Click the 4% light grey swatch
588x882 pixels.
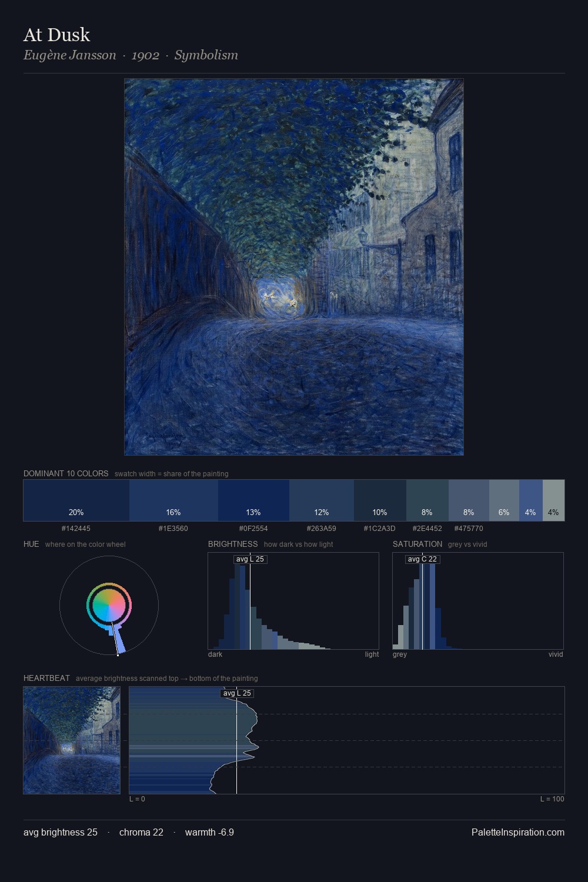click(x=553, y=500)
